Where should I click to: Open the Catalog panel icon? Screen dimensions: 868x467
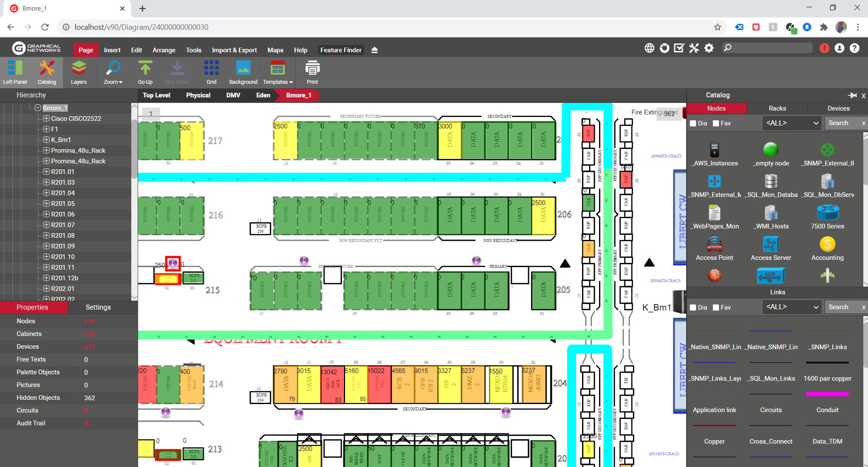47,72
